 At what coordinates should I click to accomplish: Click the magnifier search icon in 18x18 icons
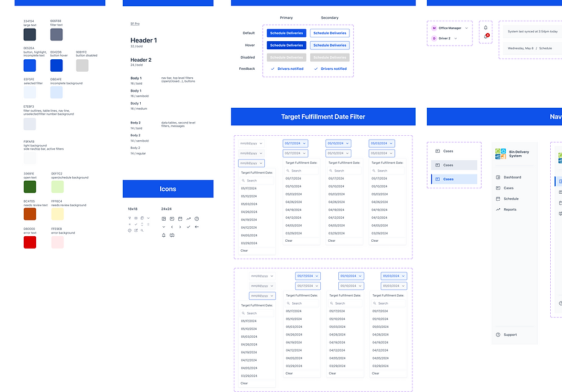[142, 231]
